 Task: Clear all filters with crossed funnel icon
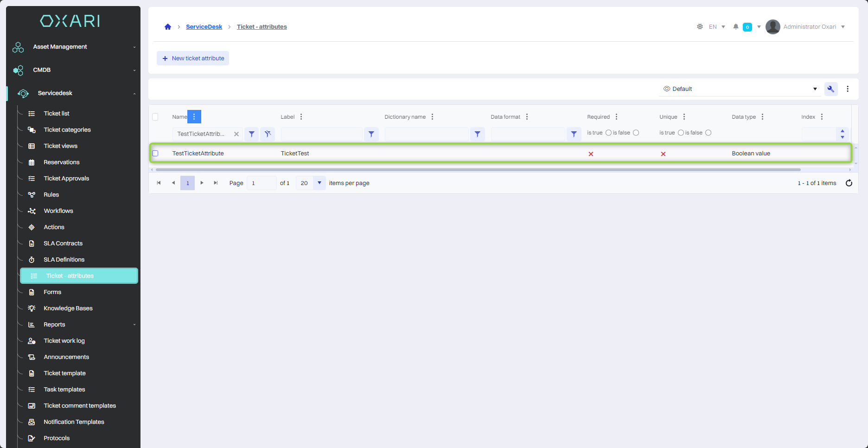(x=268, y=134)
